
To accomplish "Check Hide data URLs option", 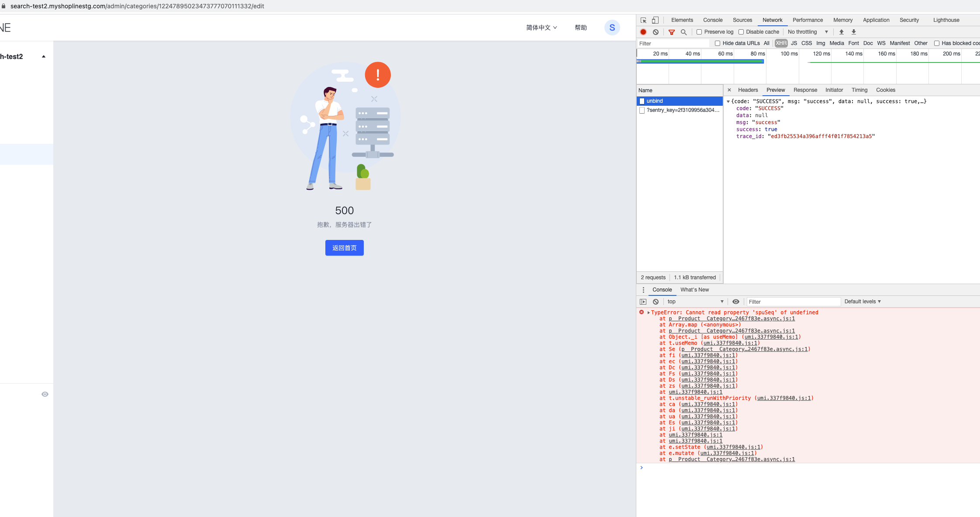I will click(718, 43).
